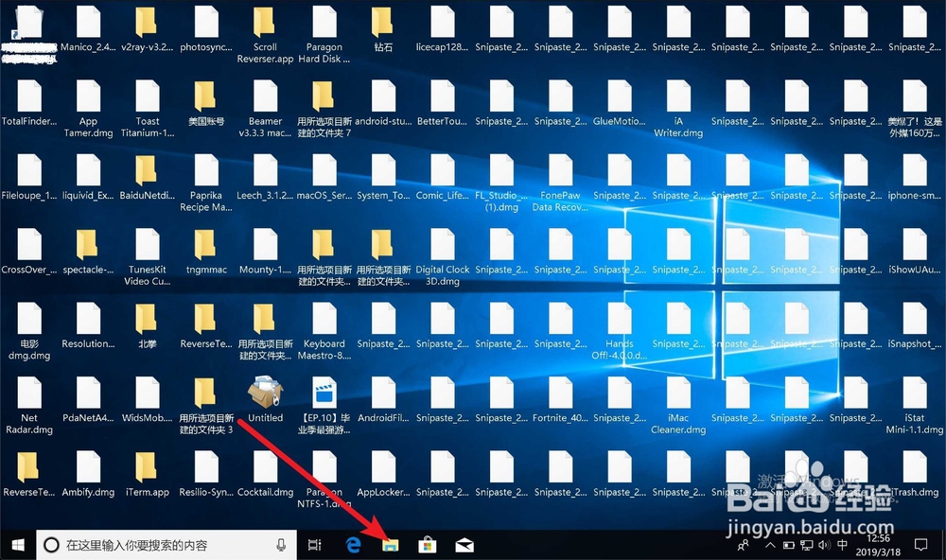Select the Paprika Recipe Ma file
The height and width of the screenshot is (560, 946).
tap(206, 183)
